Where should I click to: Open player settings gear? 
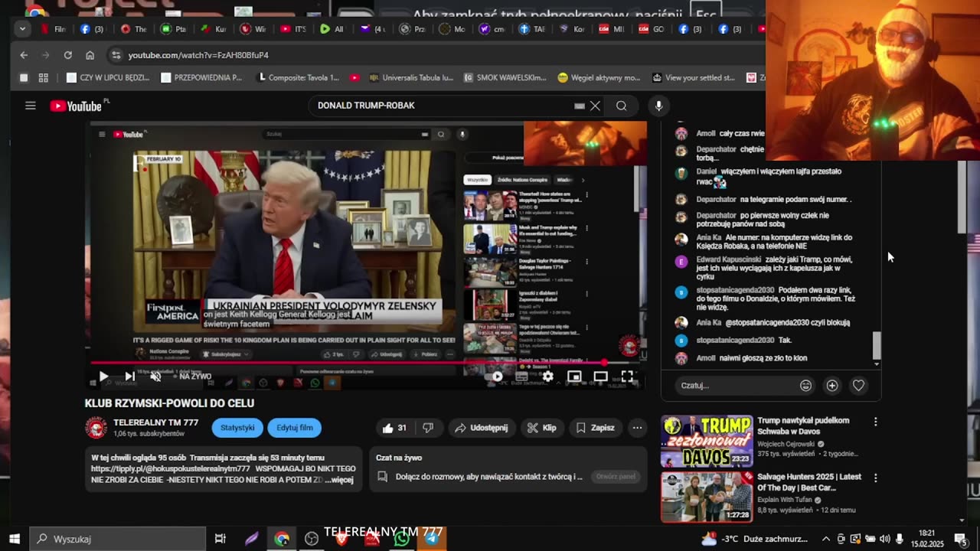pos(548,377)
